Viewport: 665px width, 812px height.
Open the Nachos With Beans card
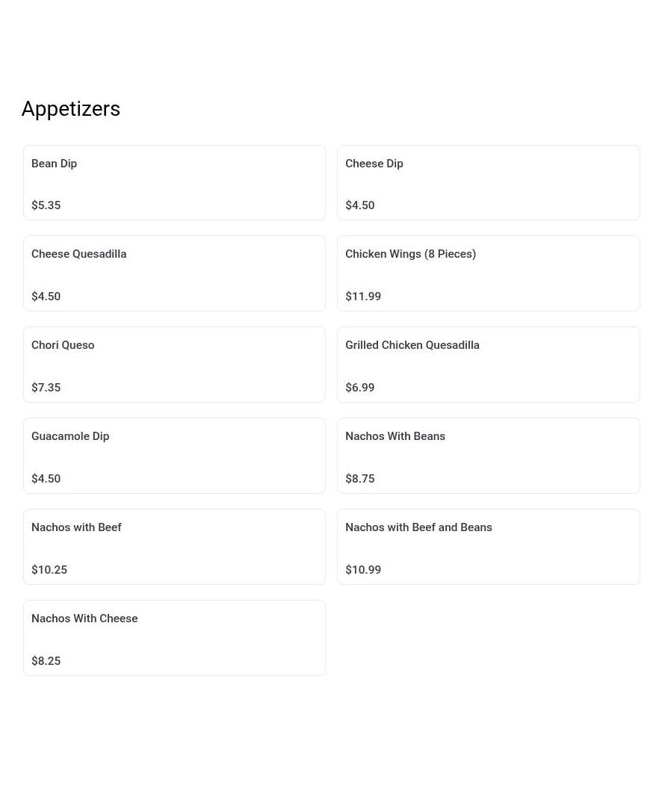(x=489, y=456)
